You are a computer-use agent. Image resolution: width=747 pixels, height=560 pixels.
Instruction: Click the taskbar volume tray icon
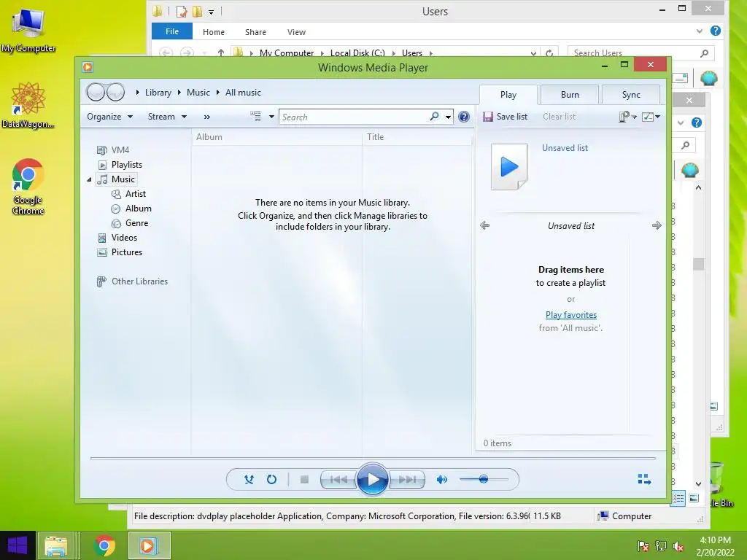[x=678, y=546]
